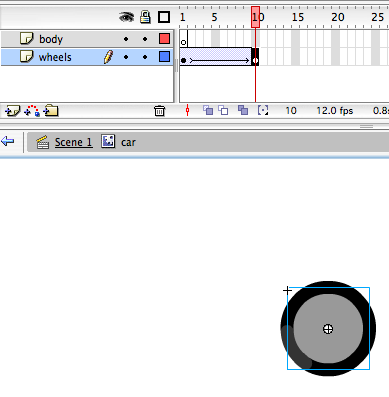
Task: Click the blue outline swatch of wheels layer
Action: pos(164,57)
